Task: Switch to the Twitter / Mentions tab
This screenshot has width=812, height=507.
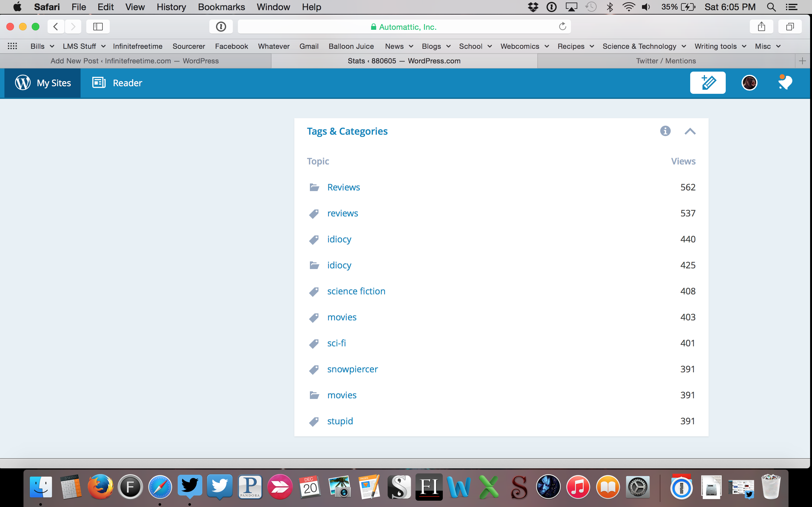Action: tap(666, 61)
